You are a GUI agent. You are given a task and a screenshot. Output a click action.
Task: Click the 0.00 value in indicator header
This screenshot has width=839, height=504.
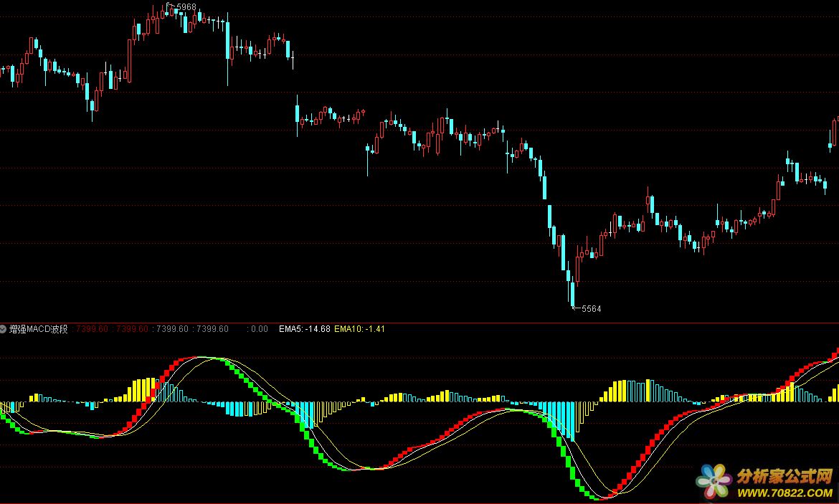pyautogui.click(x=257, y=329)
